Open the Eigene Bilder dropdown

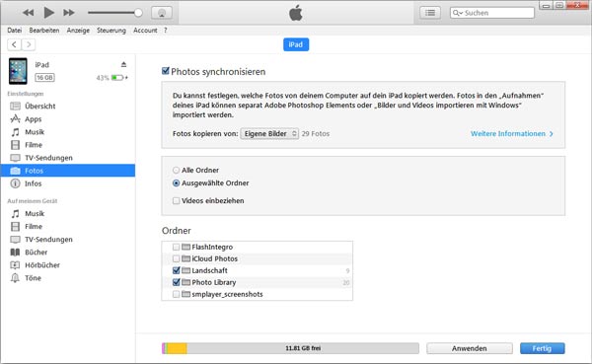tap(269, 134)
